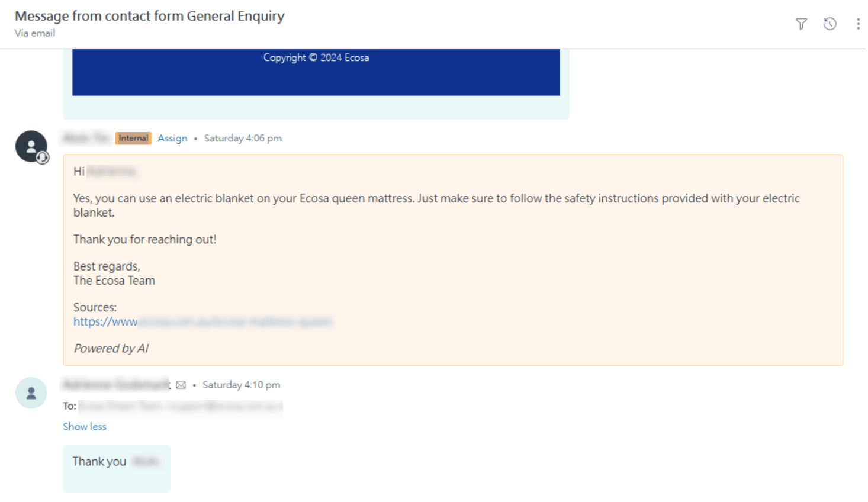Open the Sources URL link
The image size is (868, 502).
[202, 322]
